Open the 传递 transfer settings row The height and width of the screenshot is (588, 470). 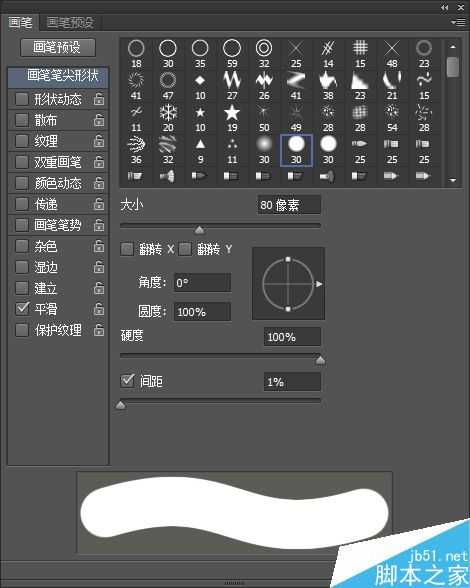(59, 204)
